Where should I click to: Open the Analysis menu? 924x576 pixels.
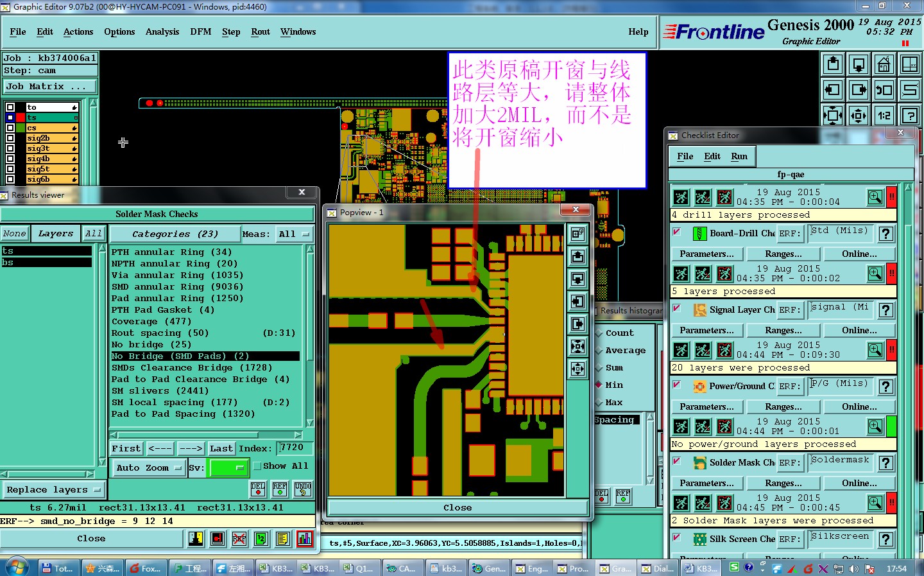coord(162,31)
